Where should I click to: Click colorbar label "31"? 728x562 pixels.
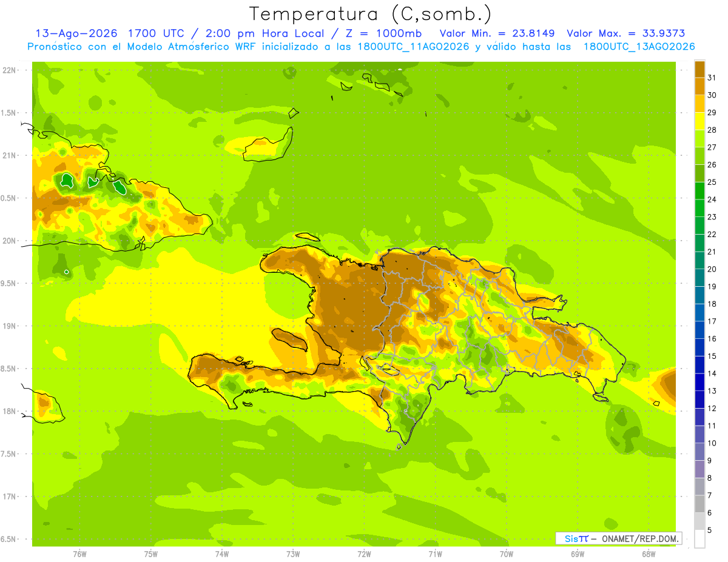(712, 77)
